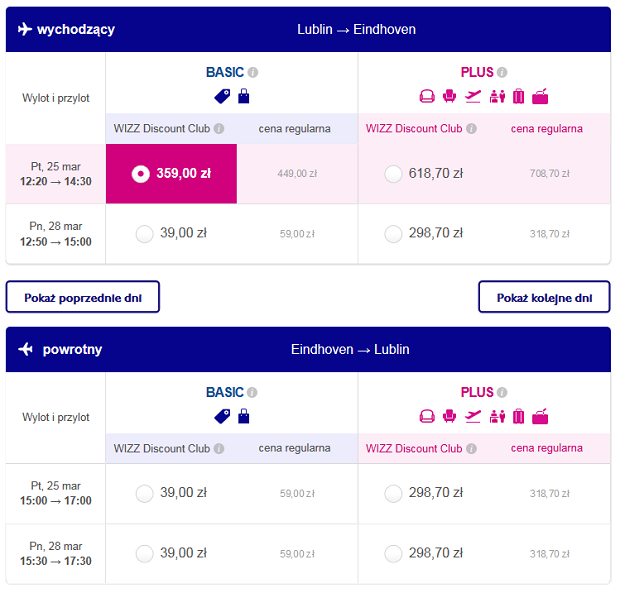The image size is (620, 593).
Task: Click the Pokaż kolejne dni button
Action: point(544,297)
